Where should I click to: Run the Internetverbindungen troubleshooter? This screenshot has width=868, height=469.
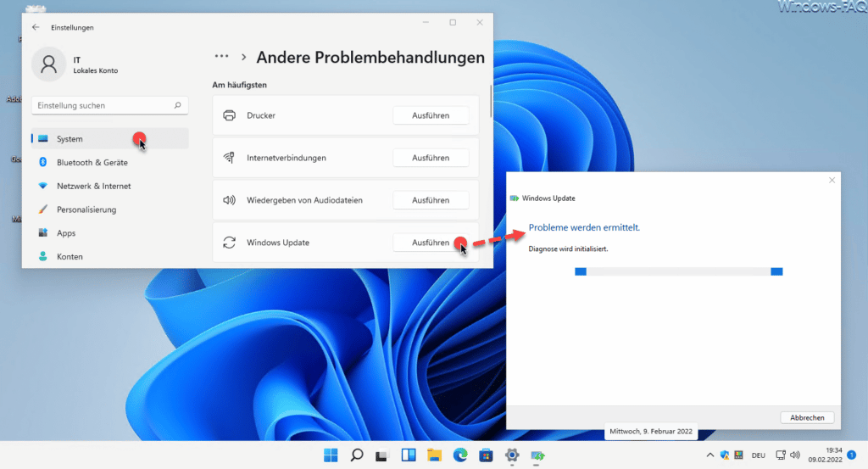tap(431, 158)
